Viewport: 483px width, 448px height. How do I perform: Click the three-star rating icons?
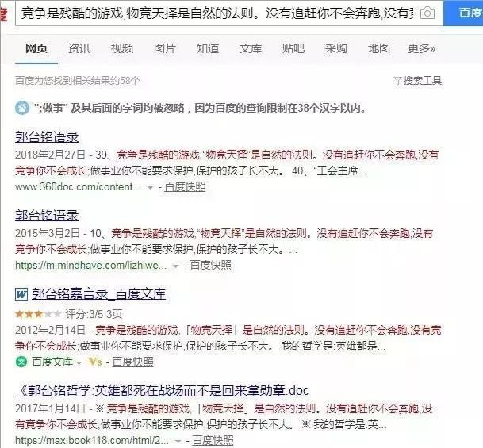point(38,314)
